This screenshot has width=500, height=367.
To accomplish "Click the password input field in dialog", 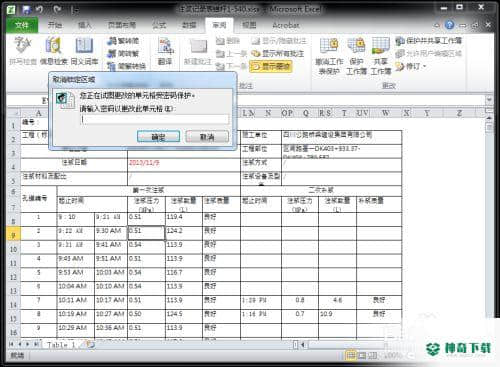I will coord(155,119).
